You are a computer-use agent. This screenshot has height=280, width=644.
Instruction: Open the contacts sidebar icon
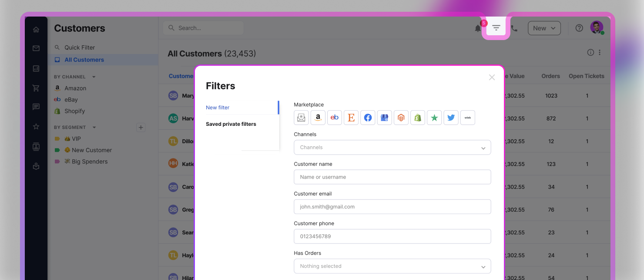[36, 147]
